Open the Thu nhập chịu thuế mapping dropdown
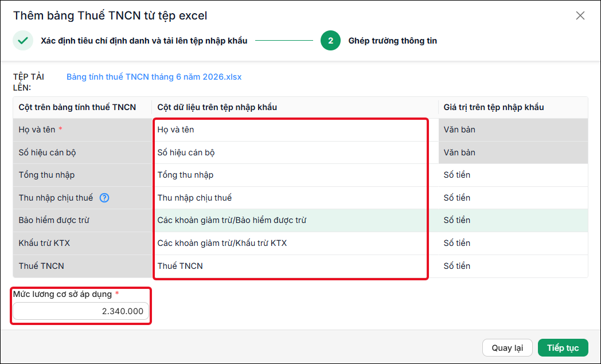The height and width of the screenshot is (364, 601). pyautogui.click(x=291, y=198)
